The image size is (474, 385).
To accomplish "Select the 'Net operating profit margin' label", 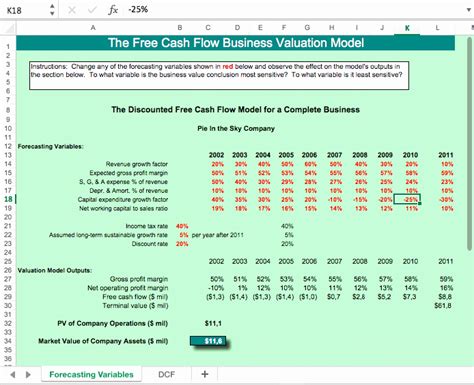I will tap(128, 288).
